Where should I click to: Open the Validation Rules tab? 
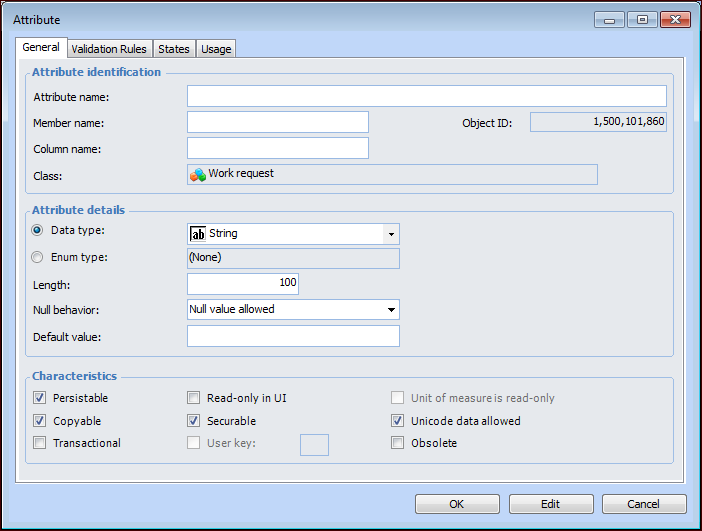(x=109, y=49)
